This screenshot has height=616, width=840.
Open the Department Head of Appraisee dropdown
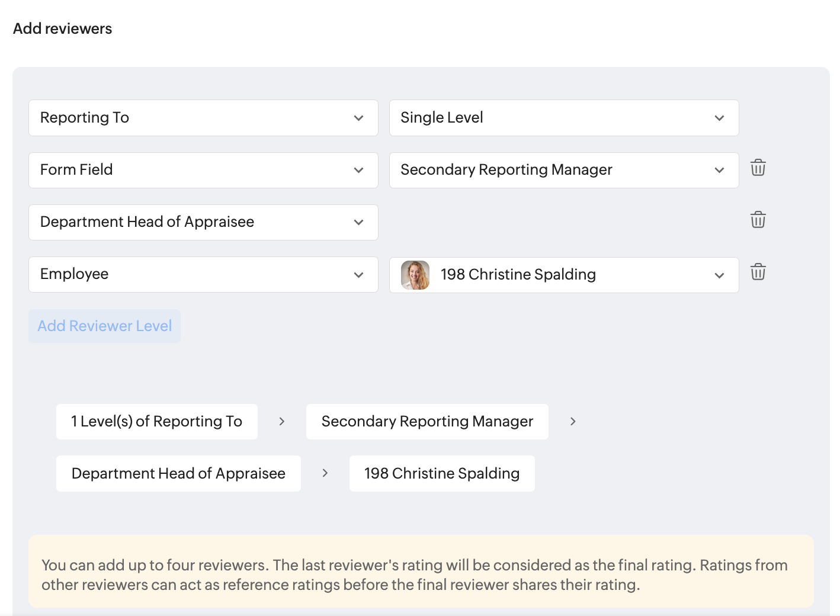(203, 222)
